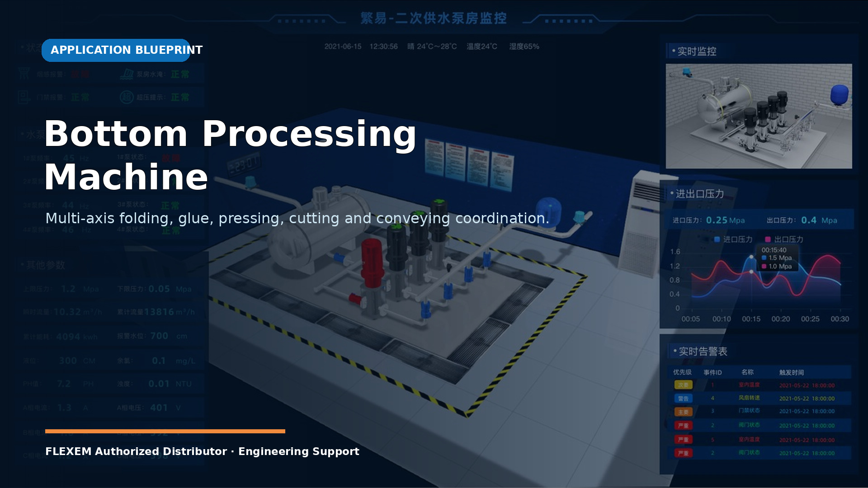Open the 实时监控 camera preview thumbnail
The width and height of the screenshot is (868, 488).
759,116
